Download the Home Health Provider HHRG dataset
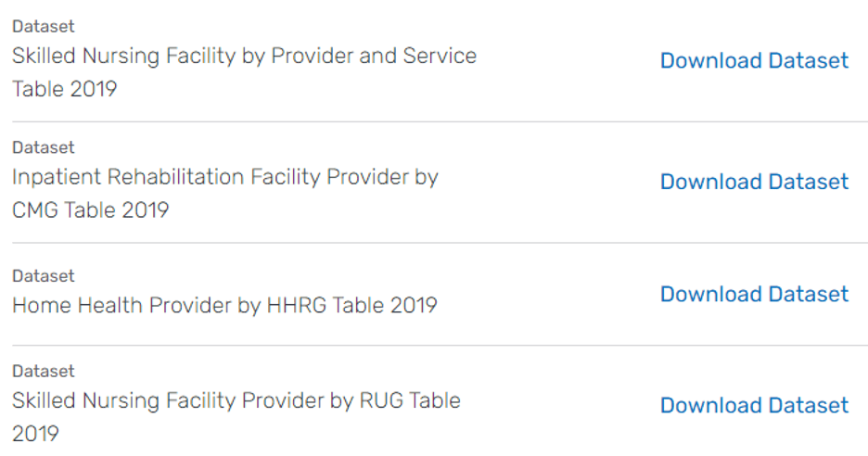The height and width of the screenshot is (456, 868). (x=754, y=295)
